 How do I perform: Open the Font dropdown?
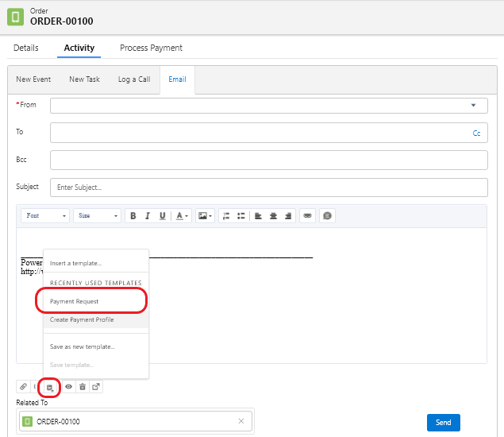click(x=45, y=216)
